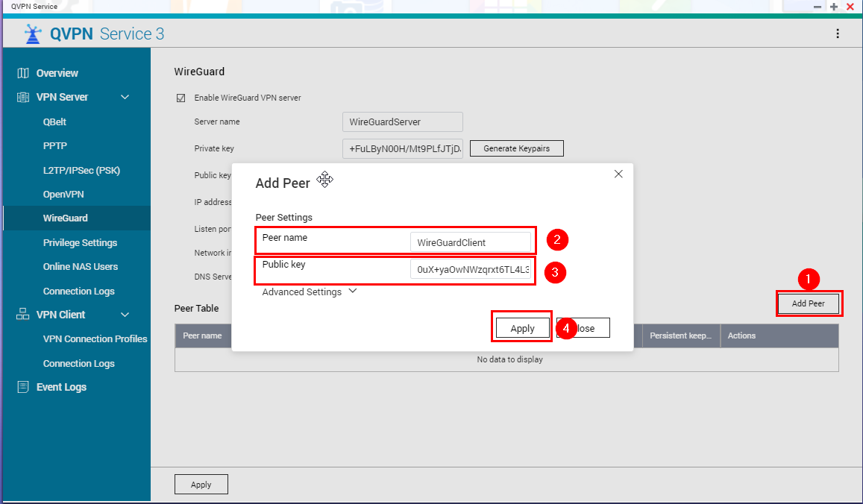
Task: Minimize the QVPN Service window
Action: [x=818, y=7]
